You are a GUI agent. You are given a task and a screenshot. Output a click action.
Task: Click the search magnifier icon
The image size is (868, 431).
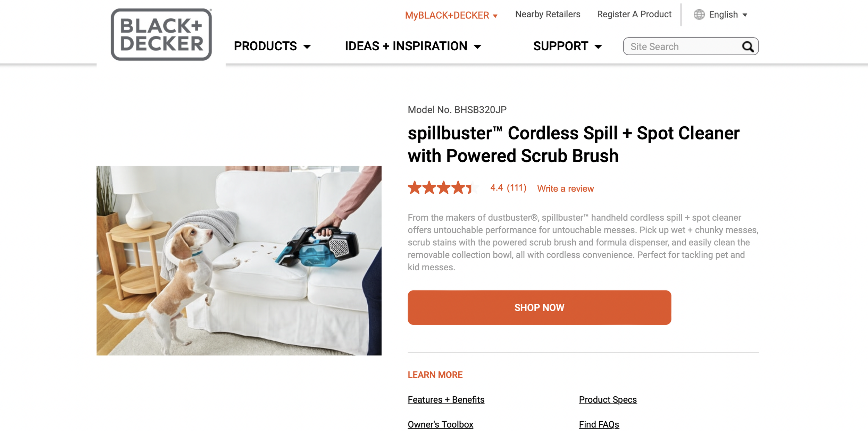(x=748, y=47)
